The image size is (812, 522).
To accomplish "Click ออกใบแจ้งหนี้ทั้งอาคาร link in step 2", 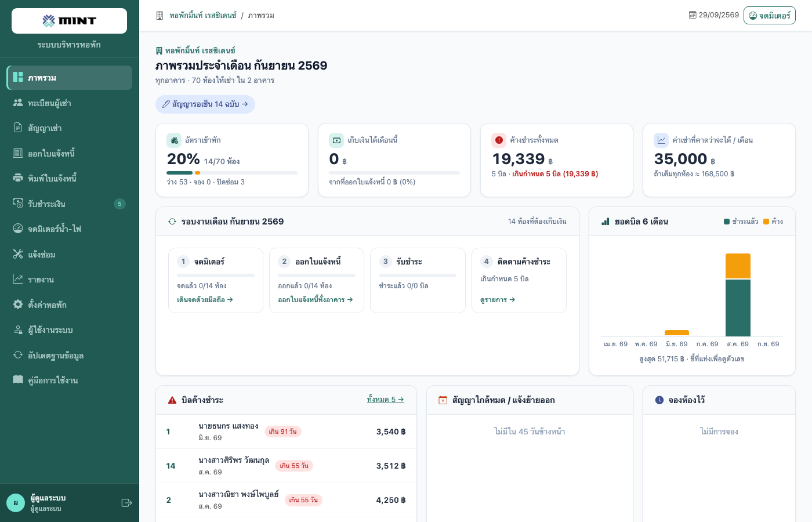I will click(316, 300).
